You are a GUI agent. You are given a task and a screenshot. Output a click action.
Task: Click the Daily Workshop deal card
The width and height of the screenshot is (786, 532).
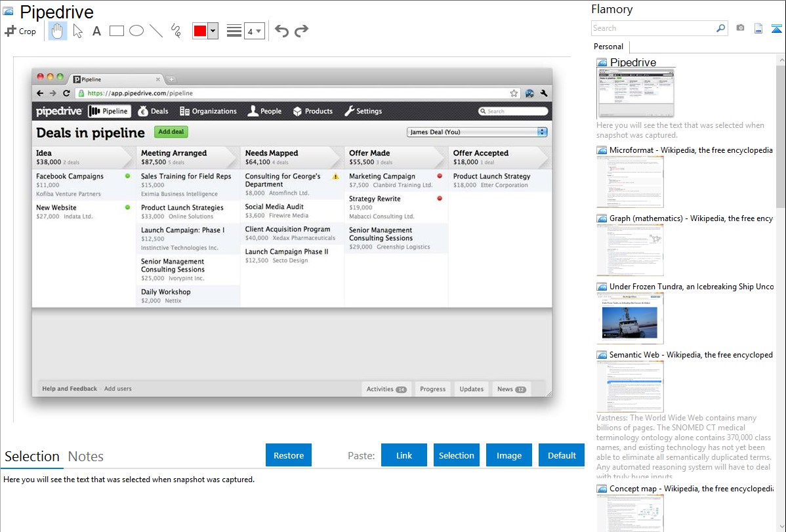[x=188, y=296]
